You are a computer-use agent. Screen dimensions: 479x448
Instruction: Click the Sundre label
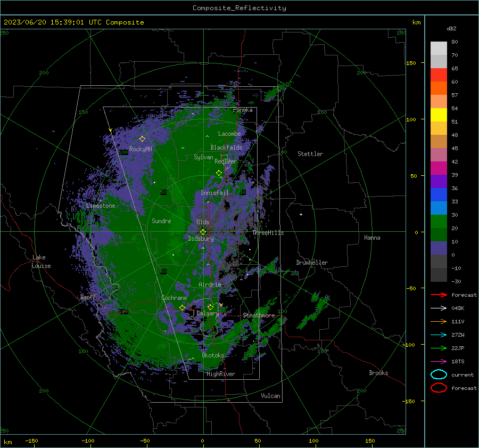pyautogui.click(x=161, y=221)
